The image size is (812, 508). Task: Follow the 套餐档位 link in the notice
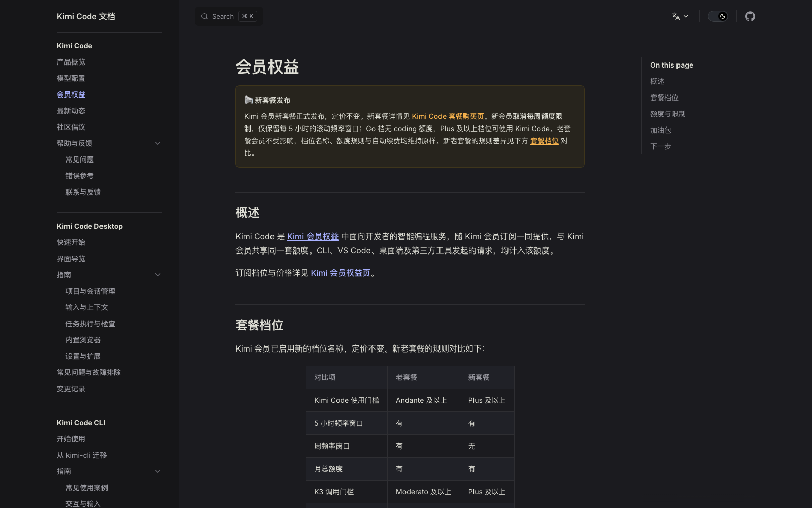[x=545, y=141]
